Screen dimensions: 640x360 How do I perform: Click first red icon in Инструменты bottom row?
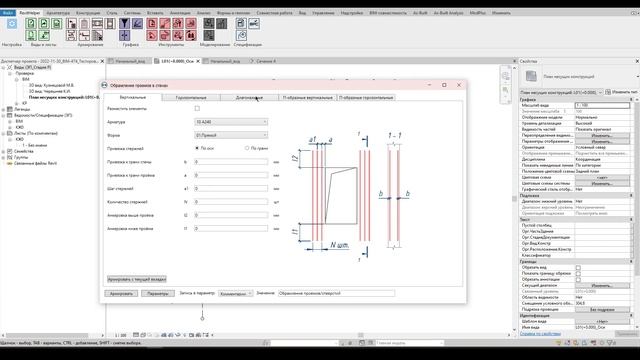point(152,36)
